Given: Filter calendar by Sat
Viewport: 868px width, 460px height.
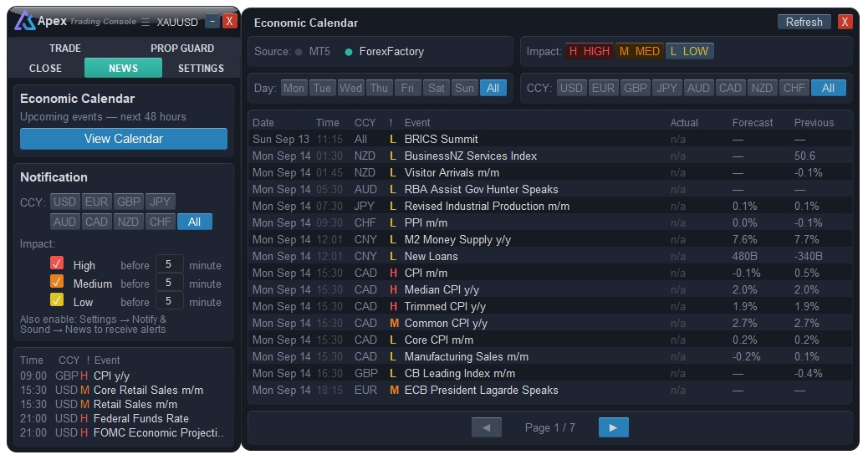Looking at the screenshot, I should 437,88.
